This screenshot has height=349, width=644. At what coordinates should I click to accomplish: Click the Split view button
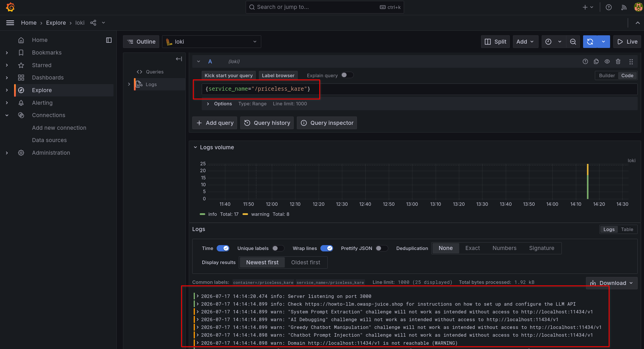tap(495, 42)
